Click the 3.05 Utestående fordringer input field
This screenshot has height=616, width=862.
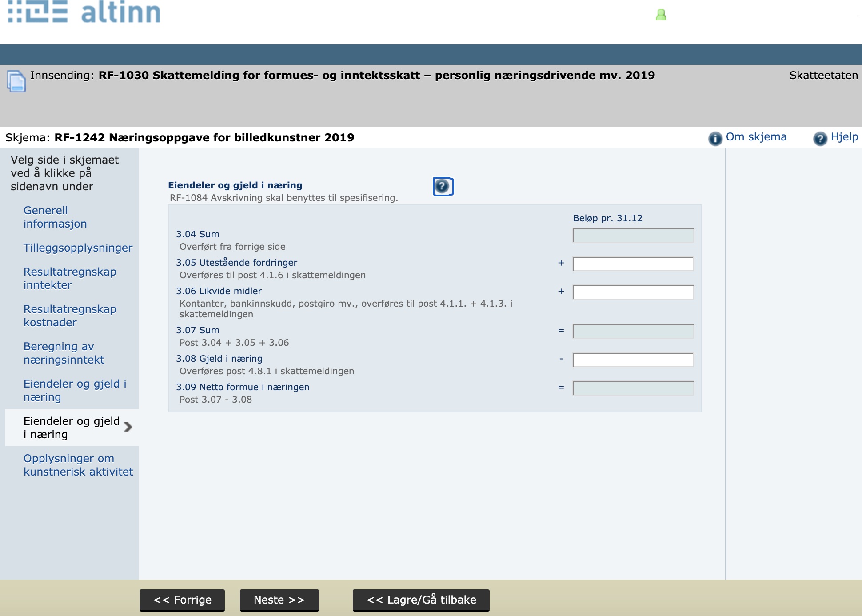[633, 264]
